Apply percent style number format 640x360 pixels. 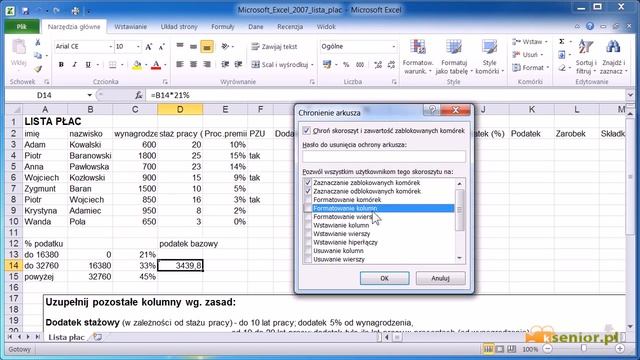(x=346, y=64)
